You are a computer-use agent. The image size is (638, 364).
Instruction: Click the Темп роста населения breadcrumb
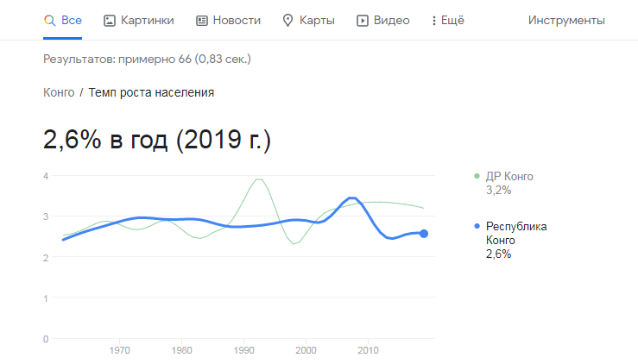(x=151, y=93)
